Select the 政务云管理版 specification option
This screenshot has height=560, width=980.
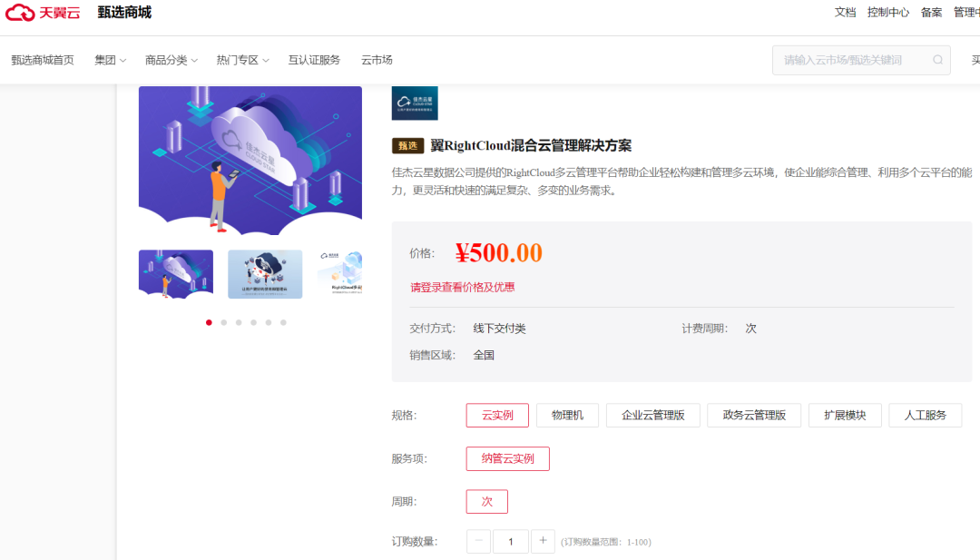pos(754,415)
